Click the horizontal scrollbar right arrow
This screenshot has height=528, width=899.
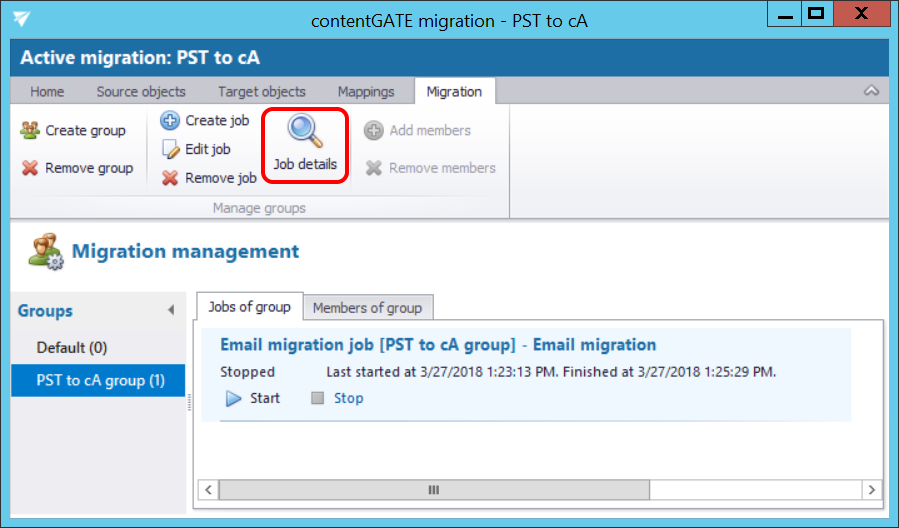click(x=872, y=490)
